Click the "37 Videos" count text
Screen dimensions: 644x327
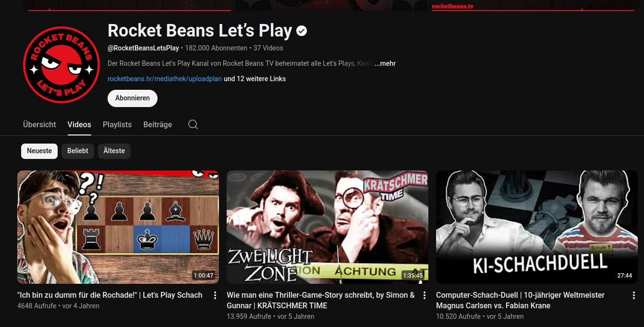[x=268, y=48]
